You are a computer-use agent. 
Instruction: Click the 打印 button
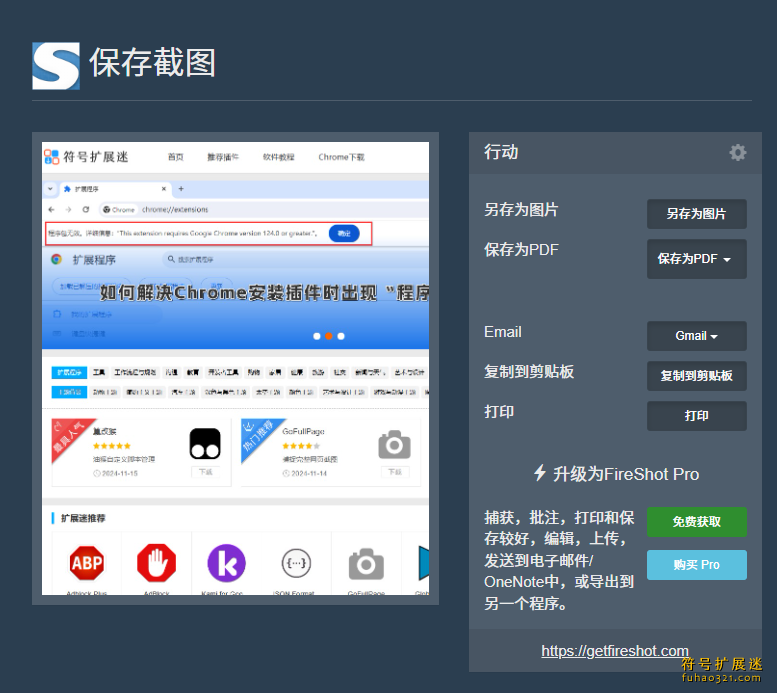click(696, 415)
